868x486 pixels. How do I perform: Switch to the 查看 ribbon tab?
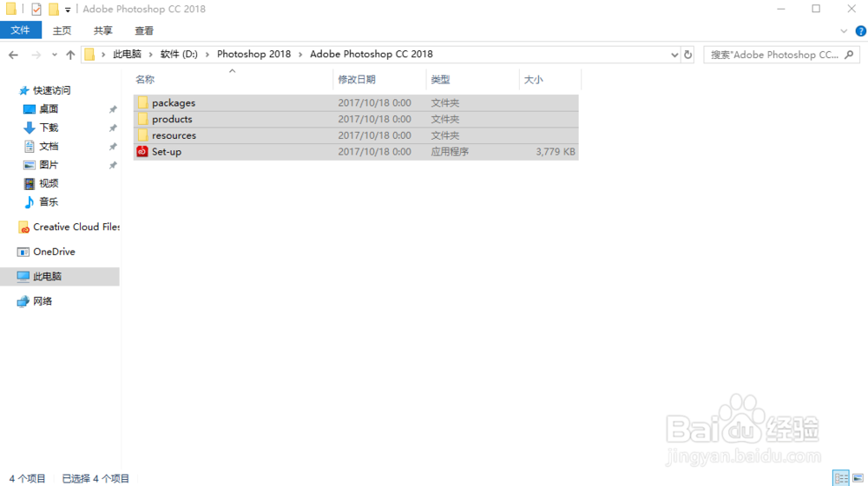(x=144, y=30)
